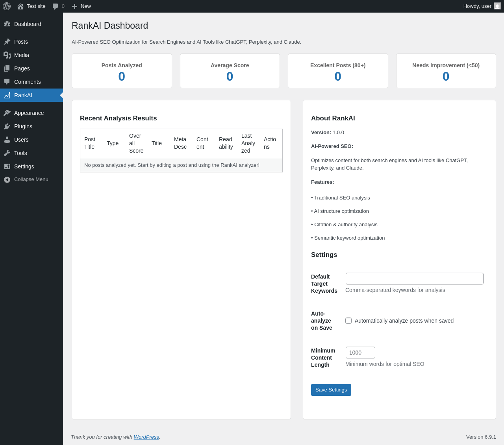Viewport: 504px width, 445px height.
Task: Follow the WordPress link in footer
Action: pos(146,437)
